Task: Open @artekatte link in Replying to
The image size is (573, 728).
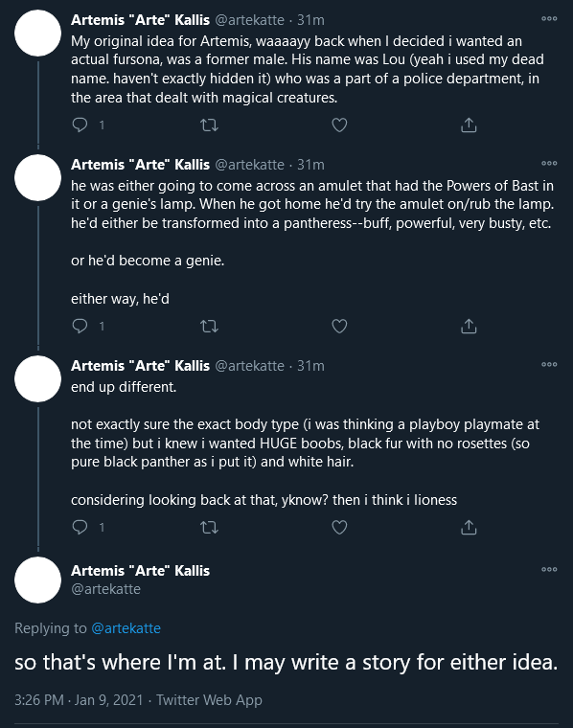Action: click(126, 628)
